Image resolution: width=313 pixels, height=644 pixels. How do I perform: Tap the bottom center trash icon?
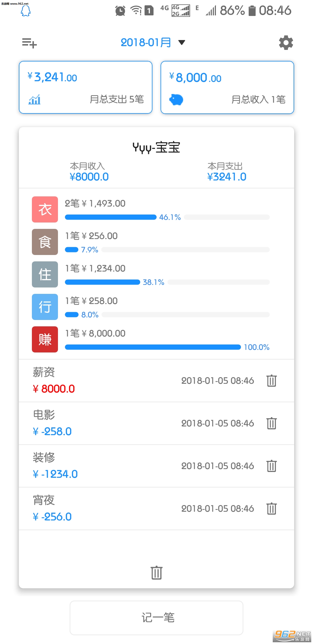tap(156, 573)
